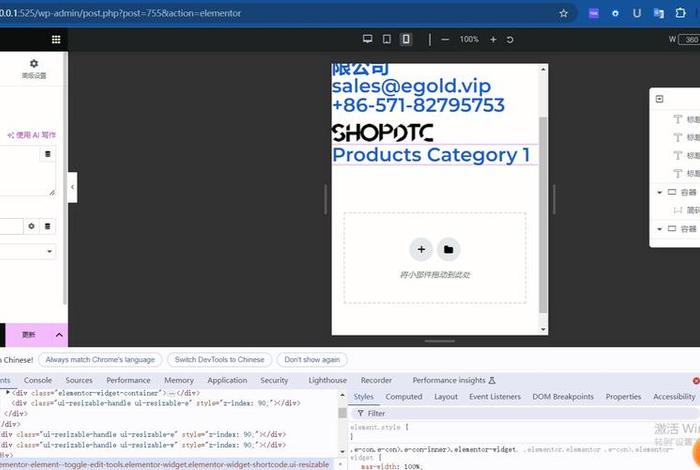Screen dimensions: 700x470
Task: Open the panel settings gear in sidebar
Action: pos(34,68)
